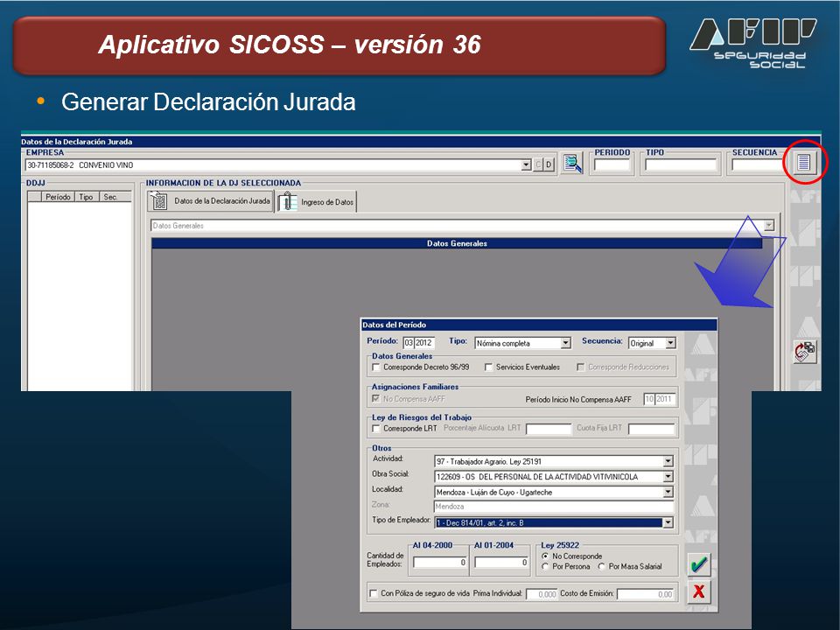Viewport: 840px width, 630px height.
Task: Expand the Obra Social dropdown list
Action: pos(668,477)
